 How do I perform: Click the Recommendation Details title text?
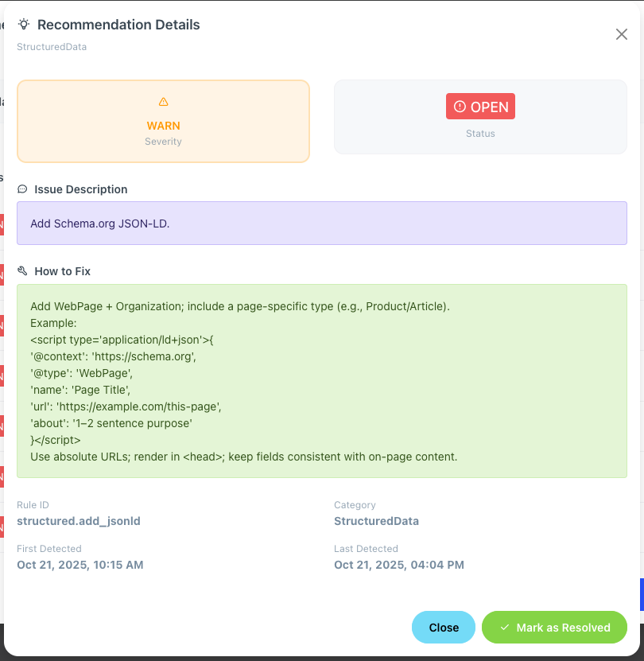pos(118,25)
